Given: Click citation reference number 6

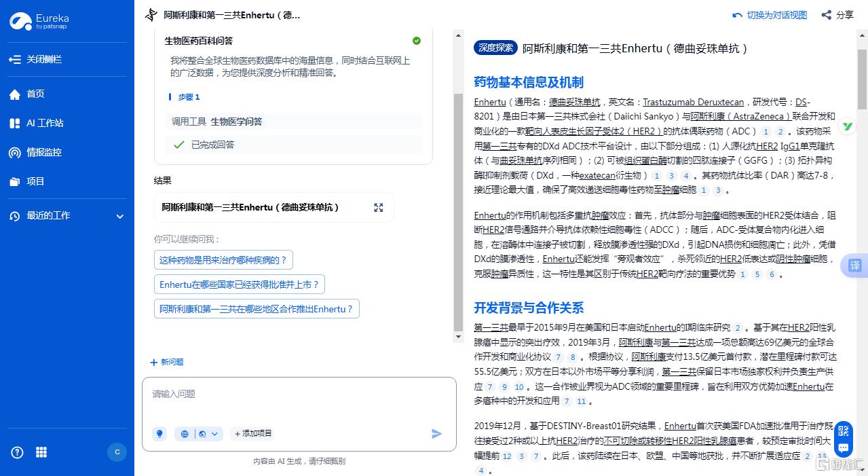Looking at the screenshot, I should tap(772, 274).
